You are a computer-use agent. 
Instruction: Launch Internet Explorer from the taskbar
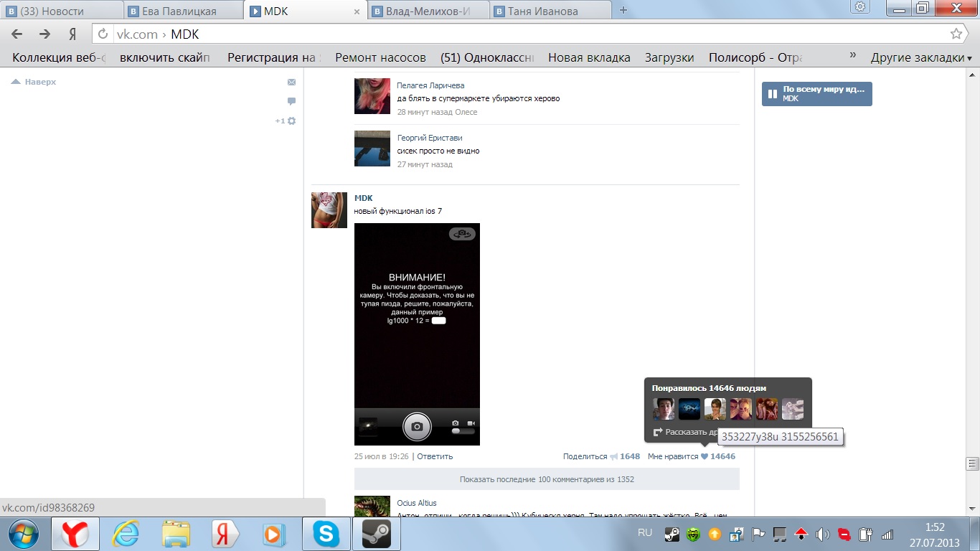[126, 534]
